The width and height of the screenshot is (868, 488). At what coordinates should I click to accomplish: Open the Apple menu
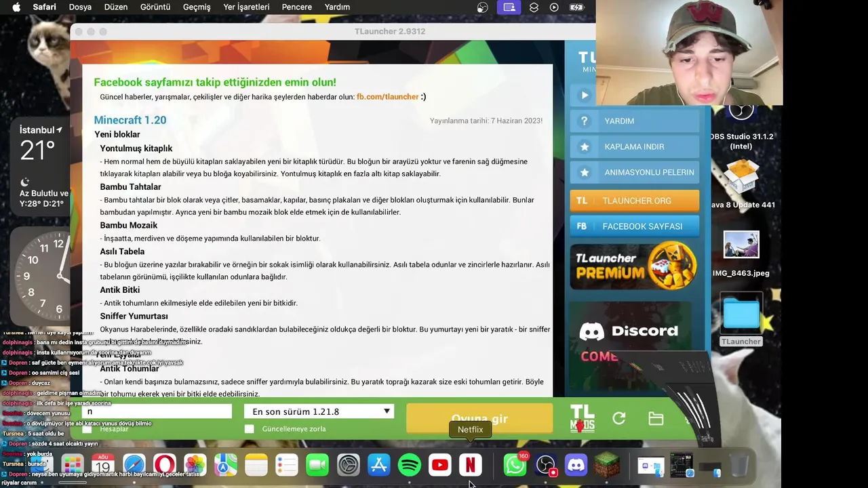pos(16,7)
